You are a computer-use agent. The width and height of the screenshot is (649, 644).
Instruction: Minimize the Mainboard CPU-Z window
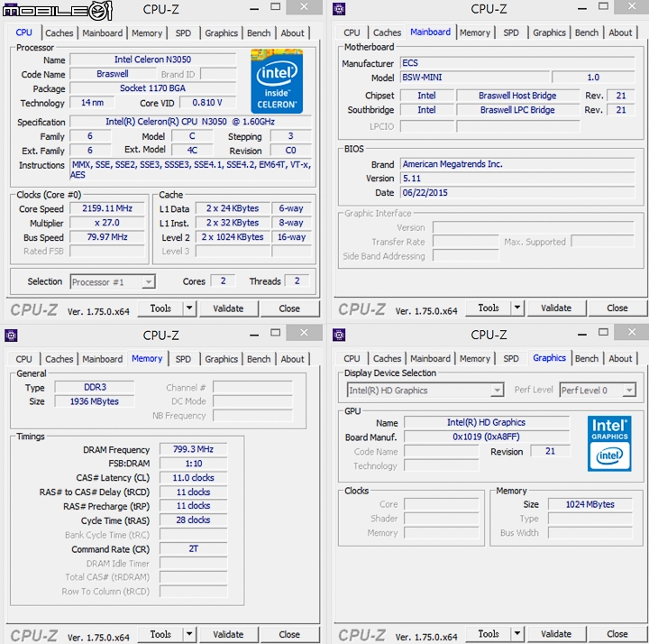click(582, 8)
